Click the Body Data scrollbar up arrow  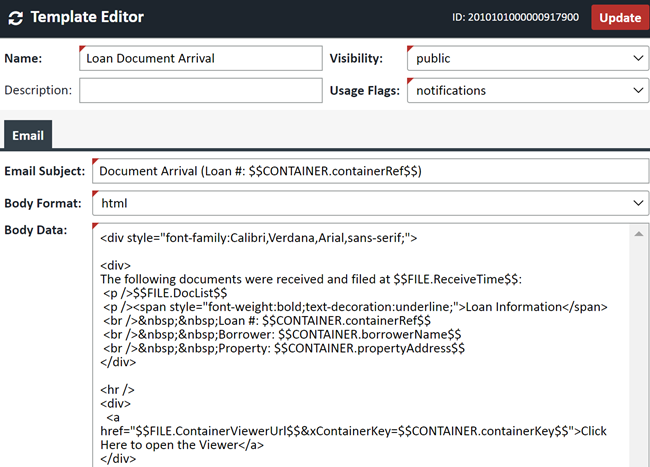(x=640, y=234)
